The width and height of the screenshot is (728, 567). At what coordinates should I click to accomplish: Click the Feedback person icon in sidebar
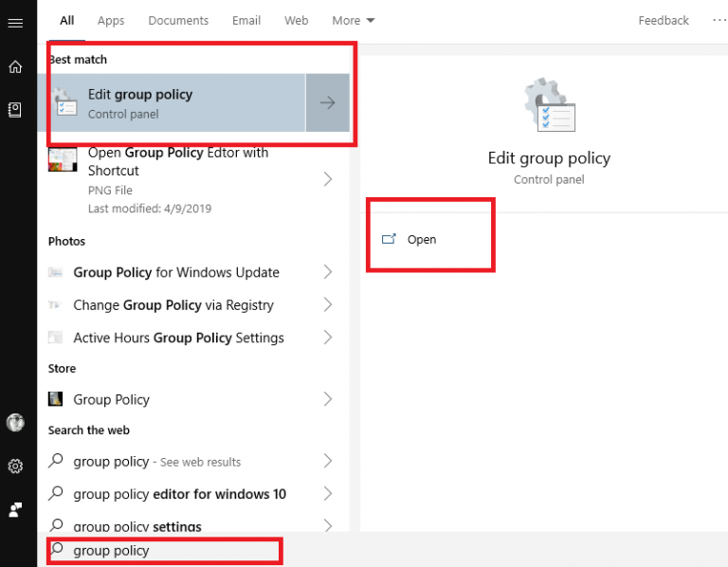tap(15, 510)
